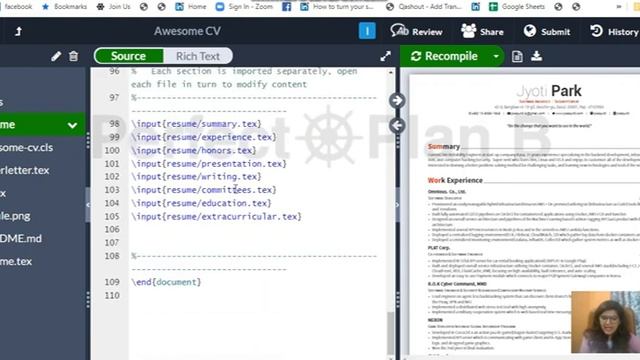Click line 98 input summary.tex
This screenshot has height=360, width=640.
[x=196, y=124]
